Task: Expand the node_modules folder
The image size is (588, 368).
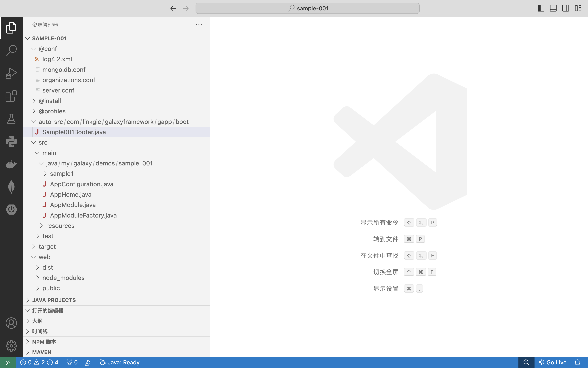Action: point(116,278)
